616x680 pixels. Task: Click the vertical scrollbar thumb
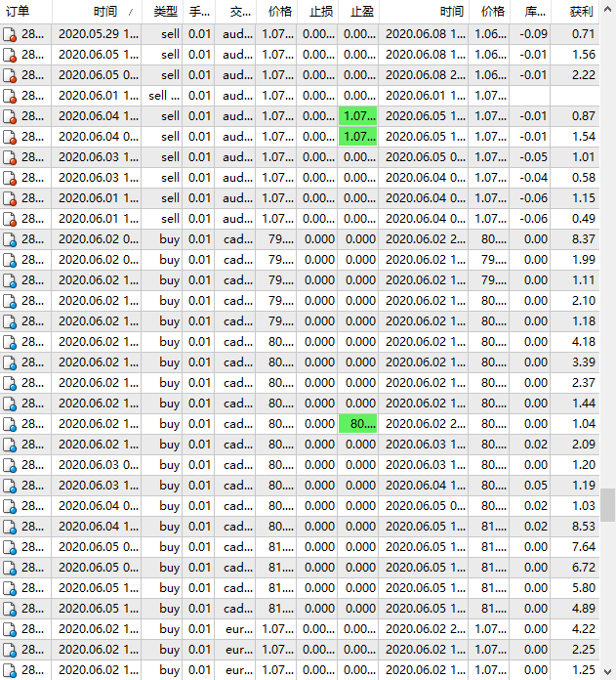(608, 505)
